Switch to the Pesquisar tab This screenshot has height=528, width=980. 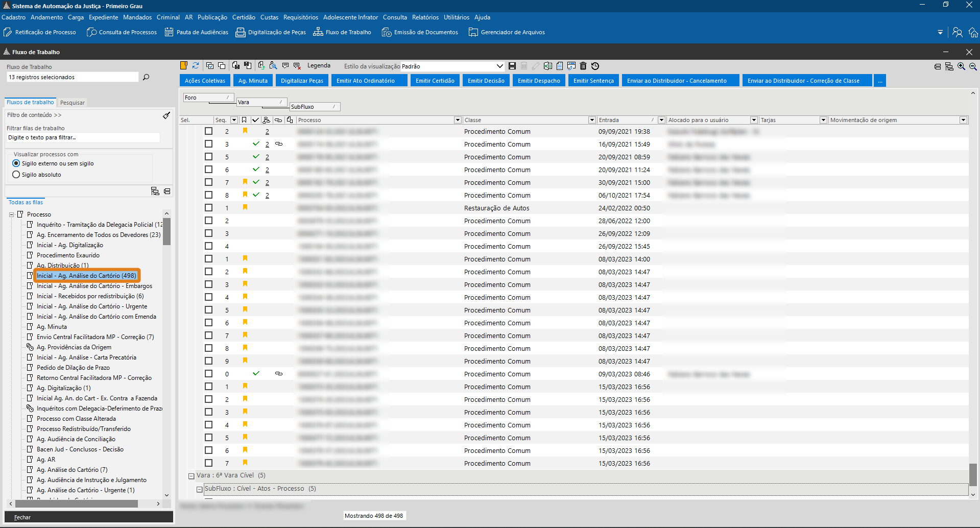point(73,103)
